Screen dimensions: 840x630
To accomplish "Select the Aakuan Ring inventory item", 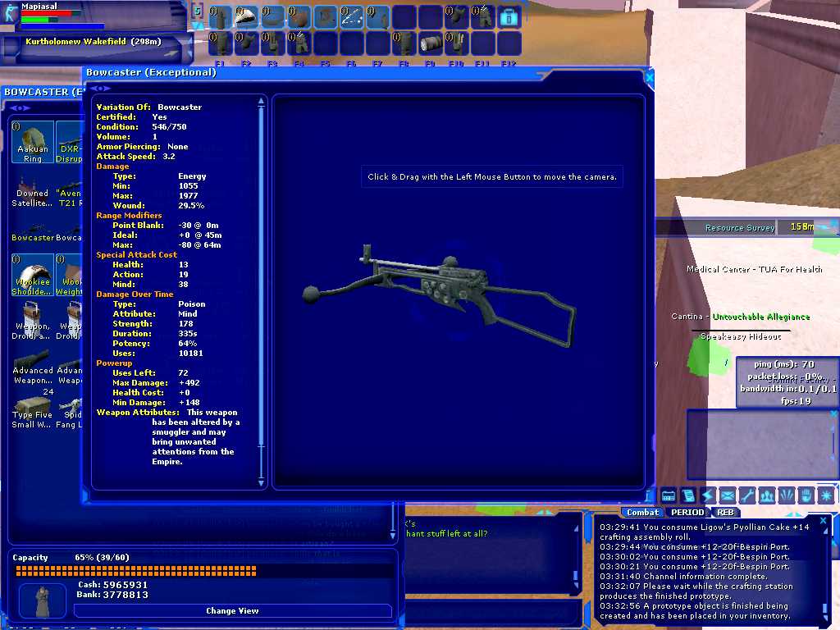I will coord(33,142).
